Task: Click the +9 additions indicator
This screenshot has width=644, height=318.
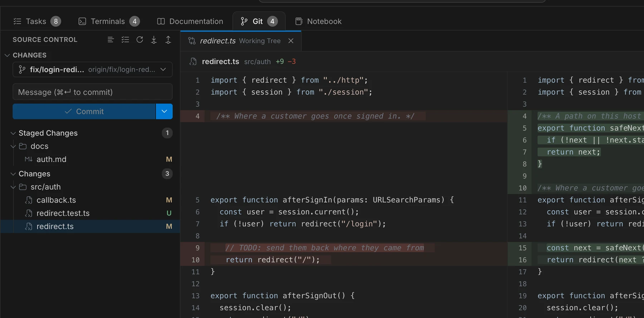Action: coord(280,61)
